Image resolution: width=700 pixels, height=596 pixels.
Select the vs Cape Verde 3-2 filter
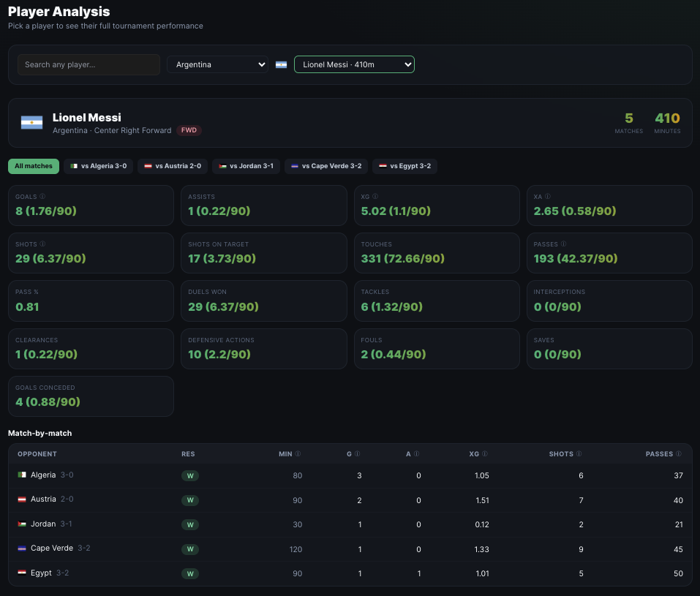click(x=326, y=166)
